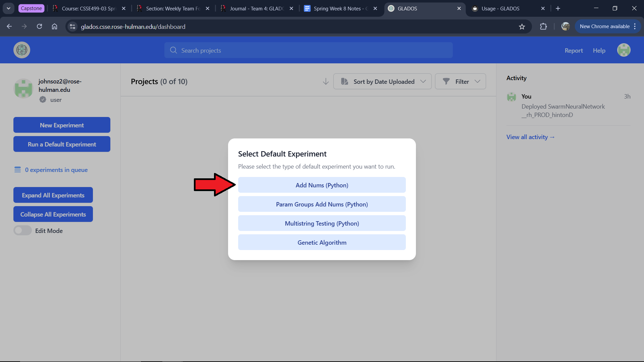Image resolution: width=644 pixels, height=362 pixels.
Task: Click the experiments queue list icon
Action: click(x=17, y=170)
